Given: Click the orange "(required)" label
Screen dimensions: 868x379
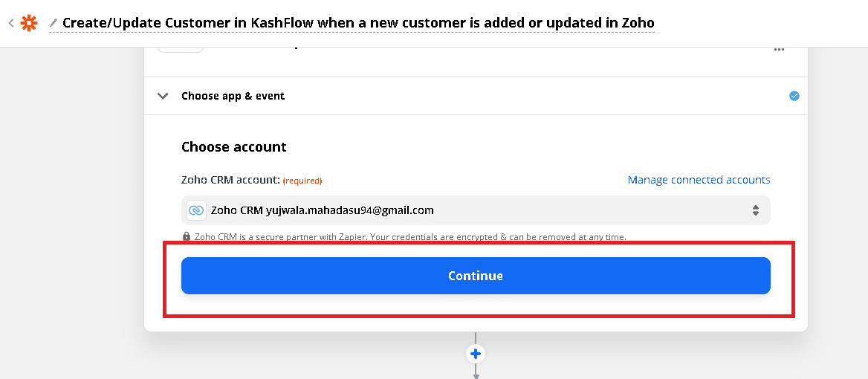Looking at the screenshot, I should point(302,181).
